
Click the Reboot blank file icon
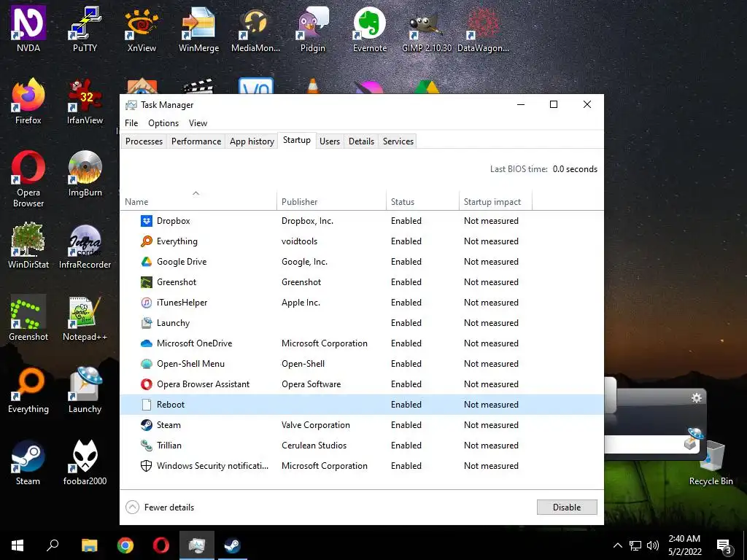point(146,405)
